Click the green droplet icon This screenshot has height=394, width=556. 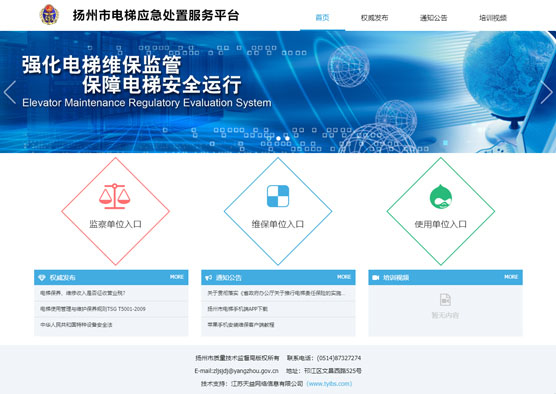point(441,196)
